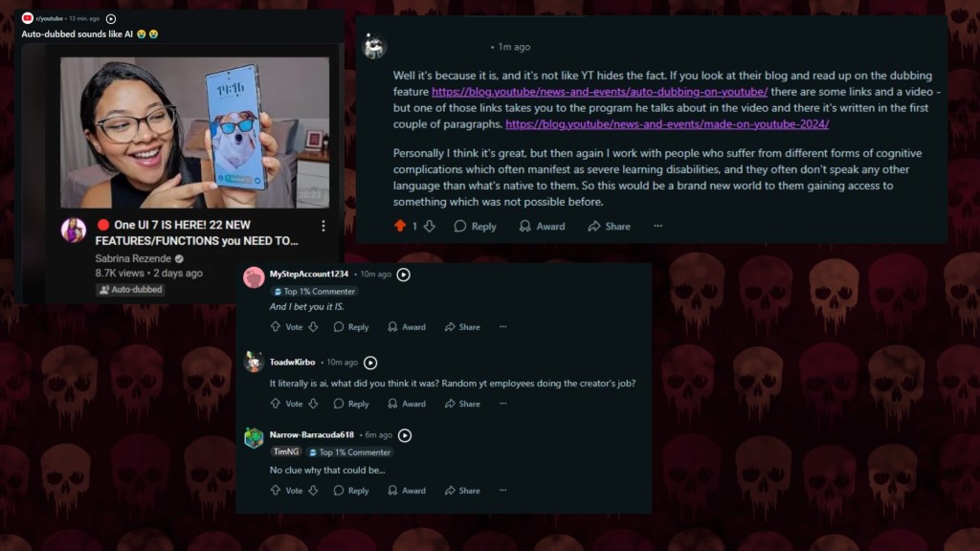Click Award icon on Narrow-Barracuda618's comment
980x551 pixels.
[392, 491]
